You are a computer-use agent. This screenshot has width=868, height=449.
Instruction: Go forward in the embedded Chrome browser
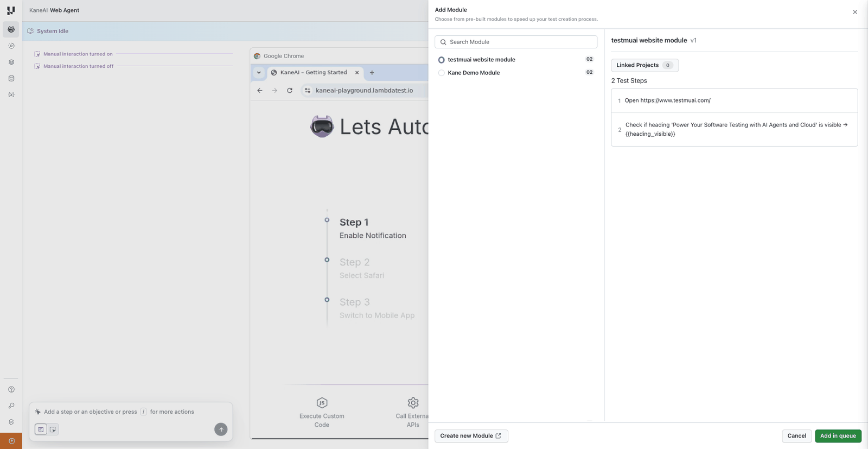pyautogui.click(x=275, y=91)
